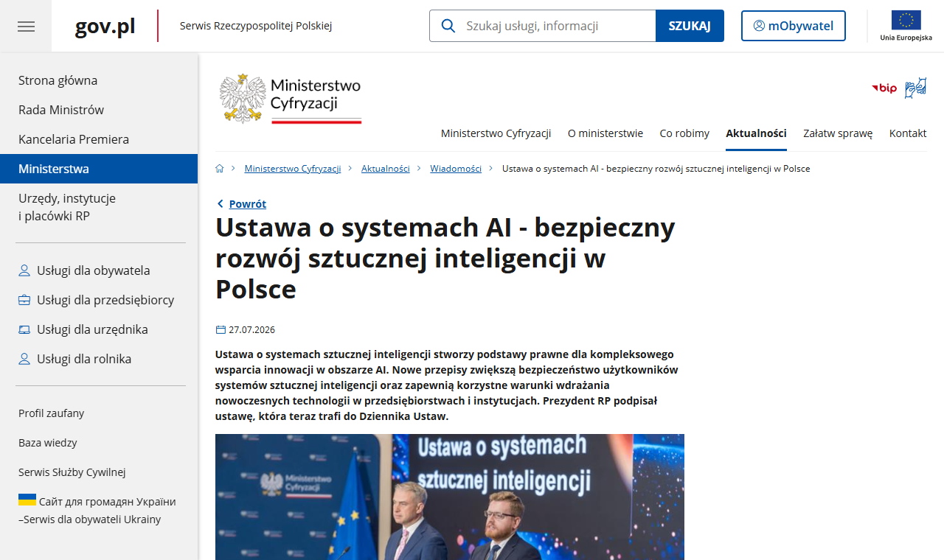This screenshot has width=944, height=560.
Task: Click the article headline Ustawa o systemach AI
Action: coord(445,259)
